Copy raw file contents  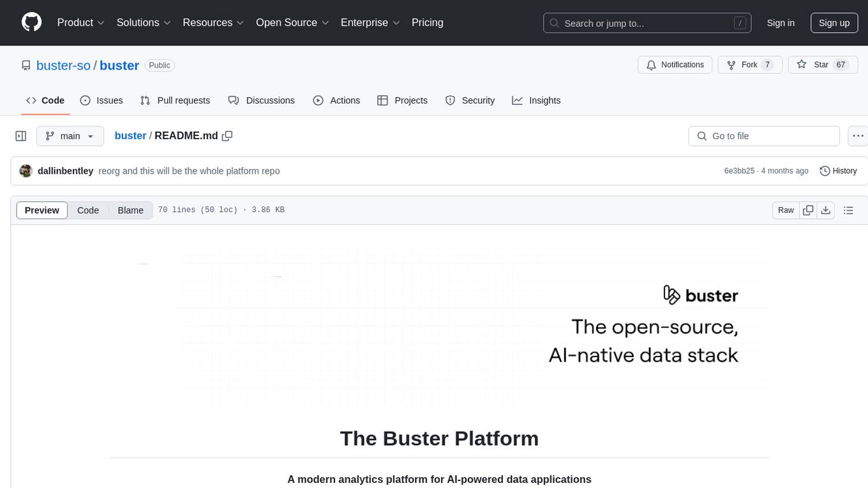tap(808, 210)
